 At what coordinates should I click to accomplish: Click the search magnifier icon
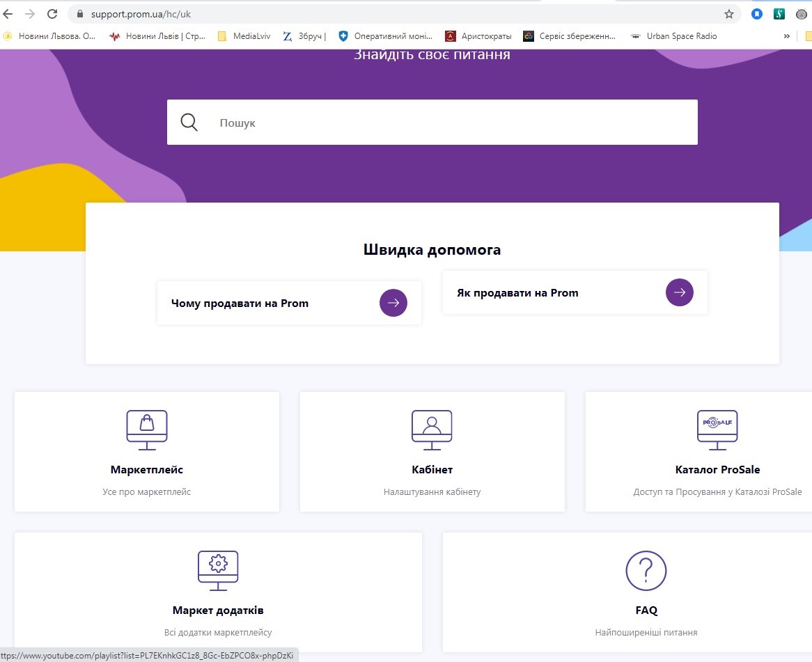188,122
